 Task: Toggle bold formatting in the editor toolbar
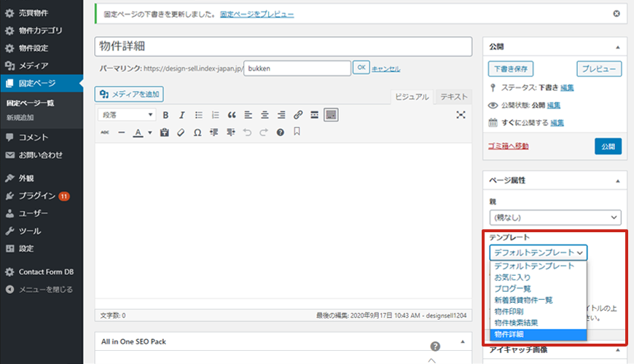(x=165, y=115)
